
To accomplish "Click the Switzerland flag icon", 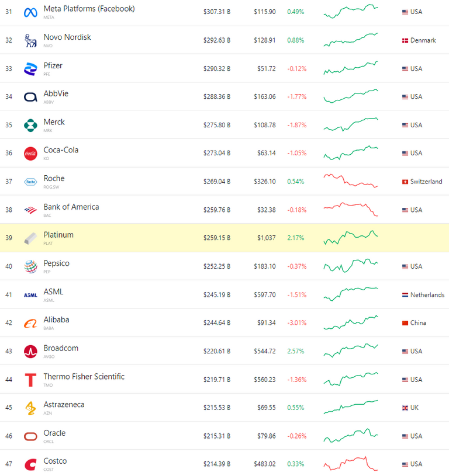I will (x=405, y=182).
